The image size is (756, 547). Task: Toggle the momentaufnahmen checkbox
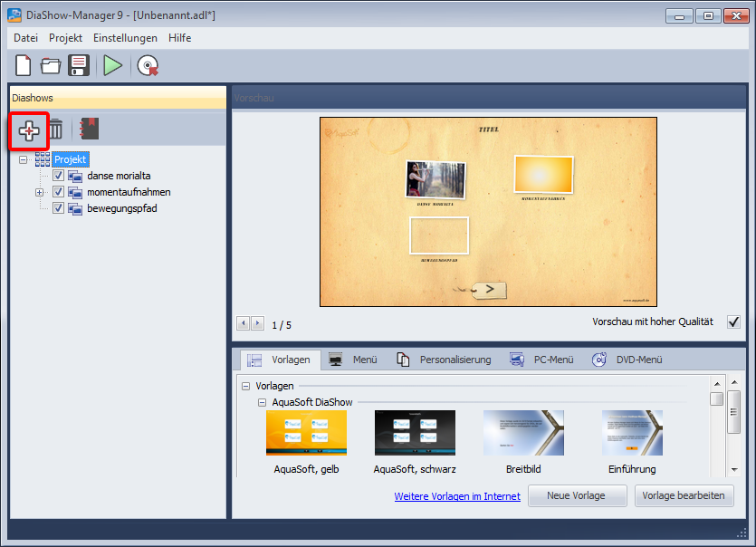pos(59,192)
